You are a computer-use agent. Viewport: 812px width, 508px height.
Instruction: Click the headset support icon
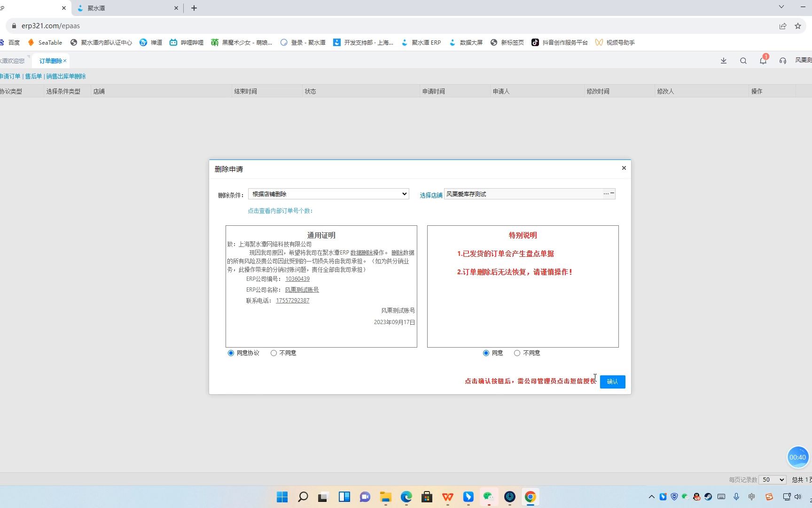tap(783, 61)
